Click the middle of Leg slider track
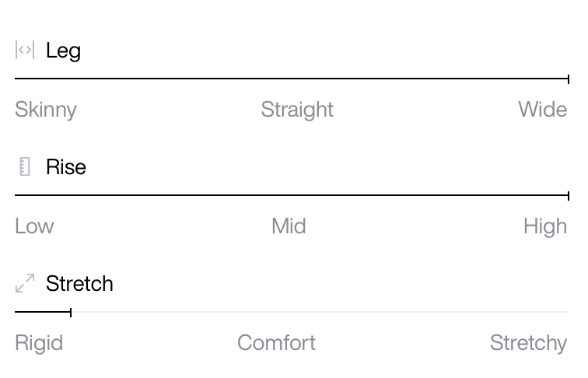Image resolution: width=588 pixels, height=378 pixels. (292, 79)
